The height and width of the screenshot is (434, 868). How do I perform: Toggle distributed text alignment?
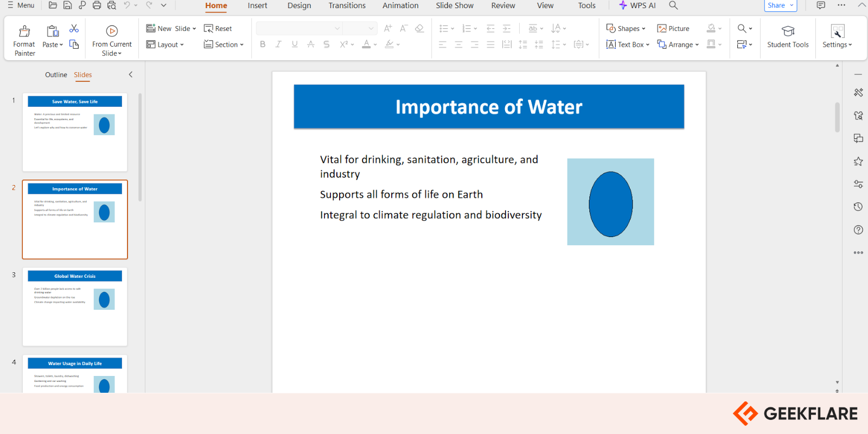[x=507, y=44]
